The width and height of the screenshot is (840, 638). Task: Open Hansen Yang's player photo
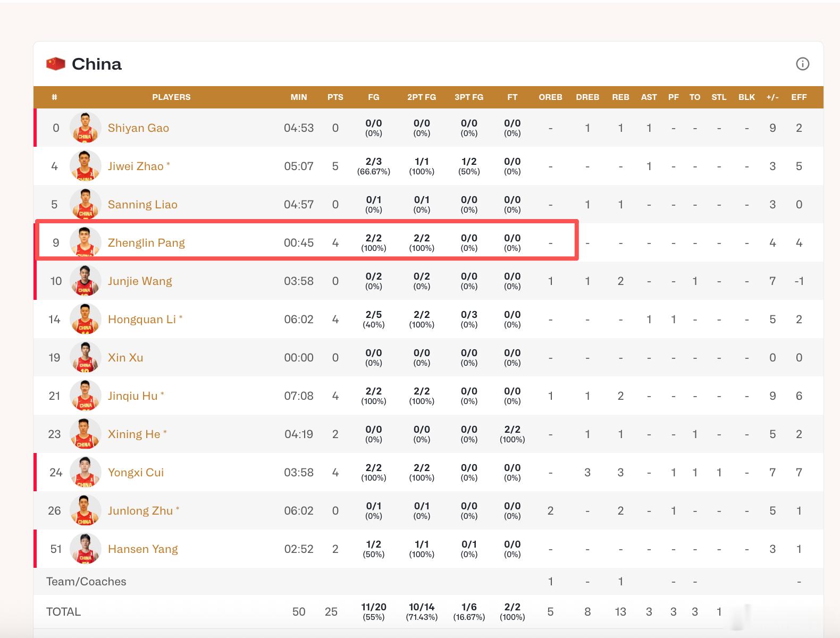[85, 549]
